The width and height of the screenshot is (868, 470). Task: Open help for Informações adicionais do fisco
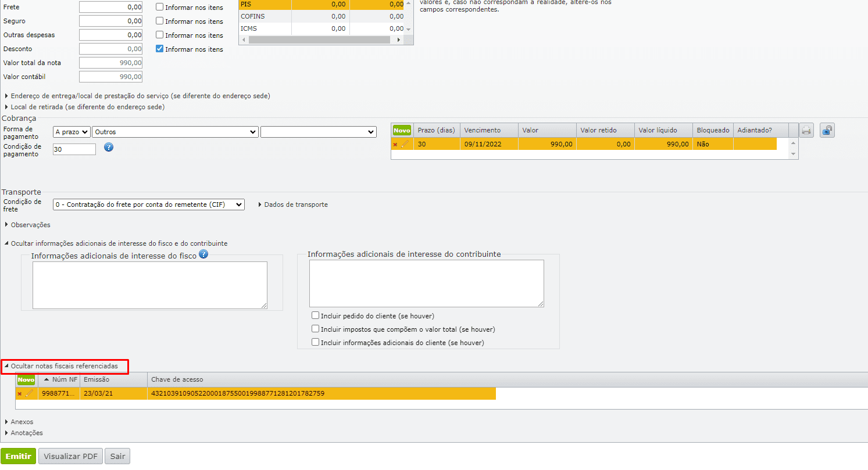point(203,254)
